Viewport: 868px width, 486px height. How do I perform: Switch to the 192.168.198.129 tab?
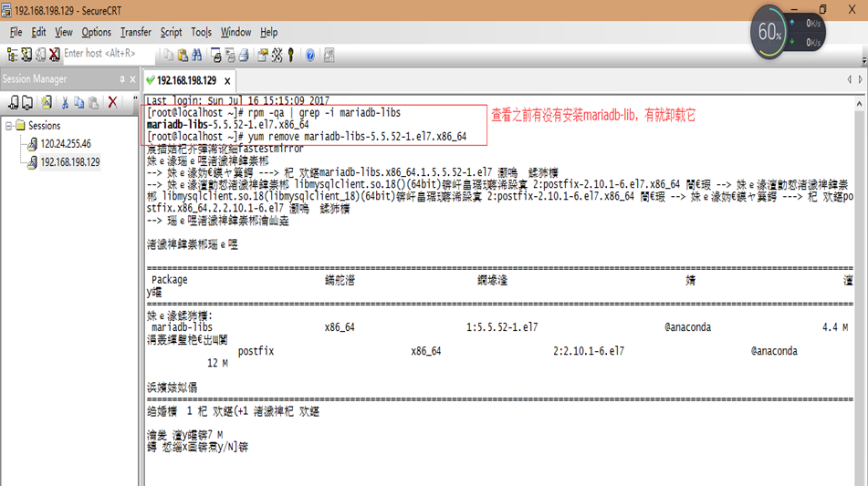(x=186, y=81)
